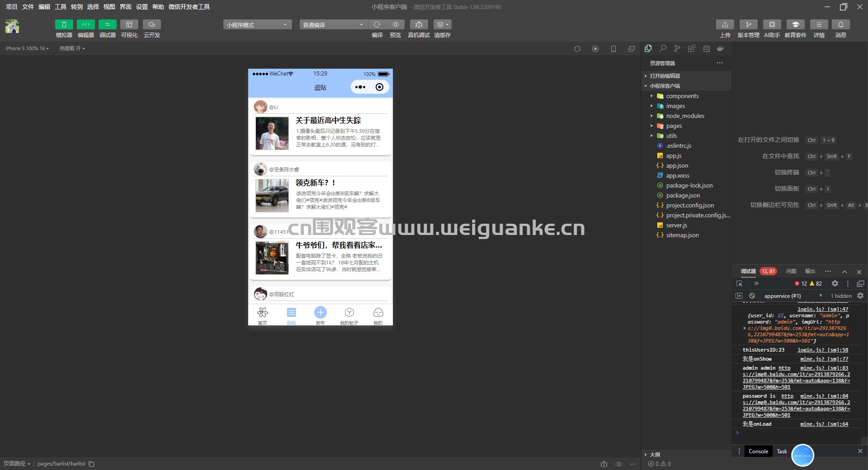Open the Search sidebar icon
The height and width of the screenshot is (470, 868).
point(663,48)
